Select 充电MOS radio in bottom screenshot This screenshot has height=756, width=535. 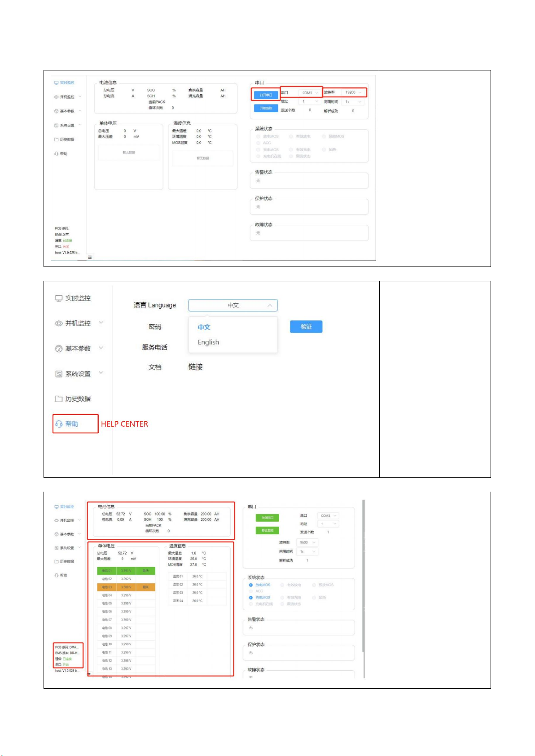[251, 598]
